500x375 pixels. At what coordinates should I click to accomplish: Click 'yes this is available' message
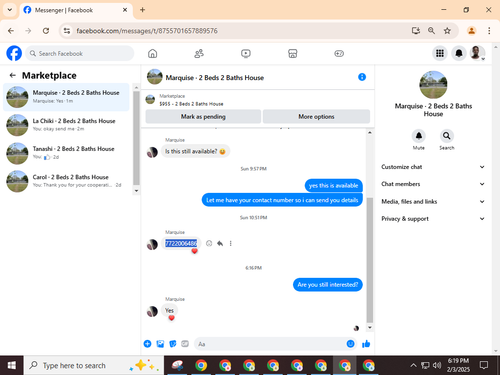(333, 185)
